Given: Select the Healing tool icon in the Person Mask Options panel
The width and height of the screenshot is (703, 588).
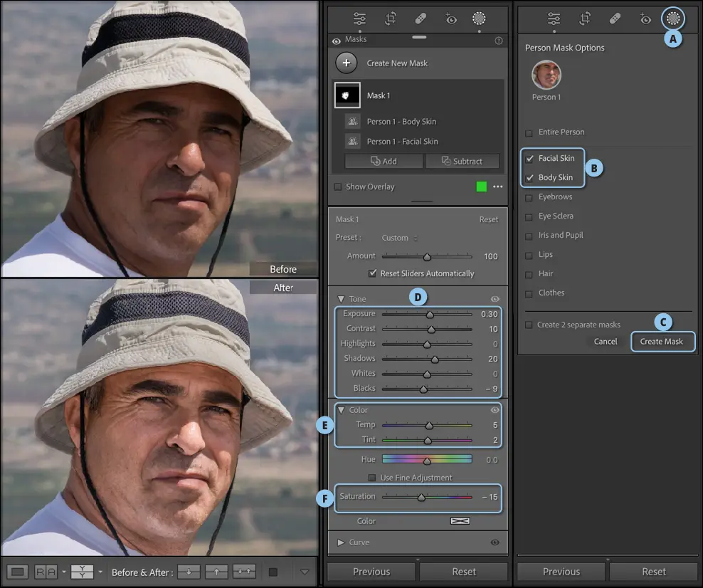Looking at the screenshot, I should 615,19.
